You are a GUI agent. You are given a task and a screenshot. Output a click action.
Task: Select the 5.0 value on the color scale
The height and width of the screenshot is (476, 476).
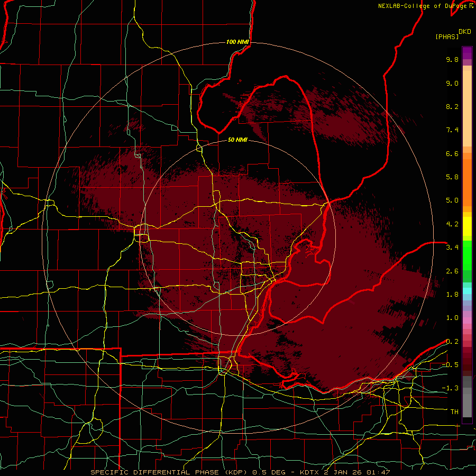[452, 200]
